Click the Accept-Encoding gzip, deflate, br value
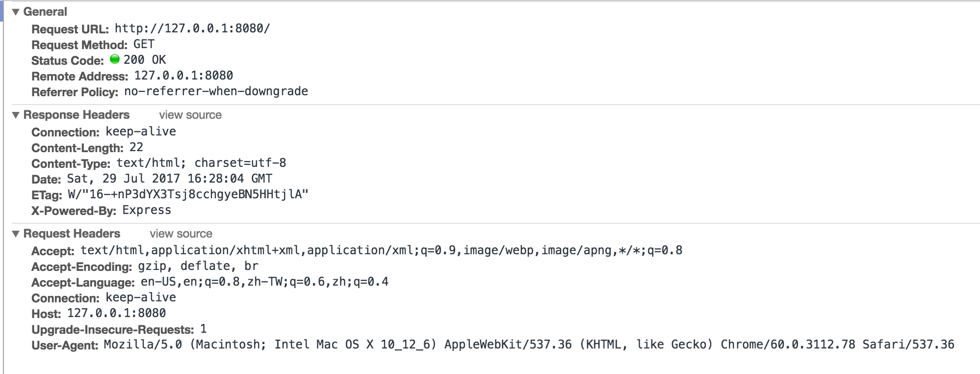The height and width of the screenshot is (374, 980). (198, 266)
